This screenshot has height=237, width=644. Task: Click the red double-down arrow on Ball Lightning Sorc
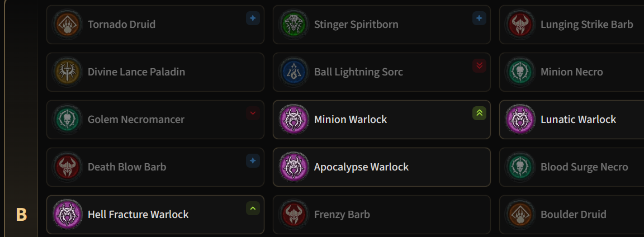479,66
